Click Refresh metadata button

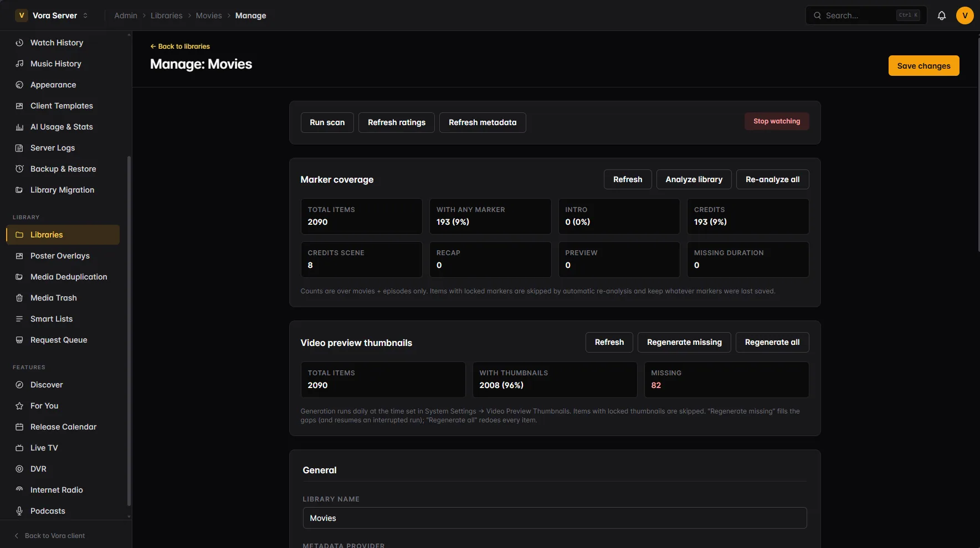483,122
